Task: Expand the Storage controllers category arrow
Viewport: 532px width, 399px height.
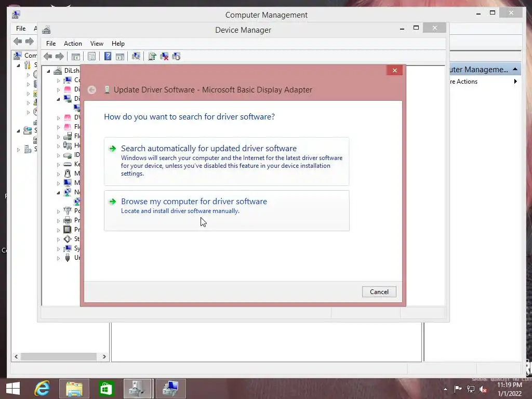Action: pos(58,240)
